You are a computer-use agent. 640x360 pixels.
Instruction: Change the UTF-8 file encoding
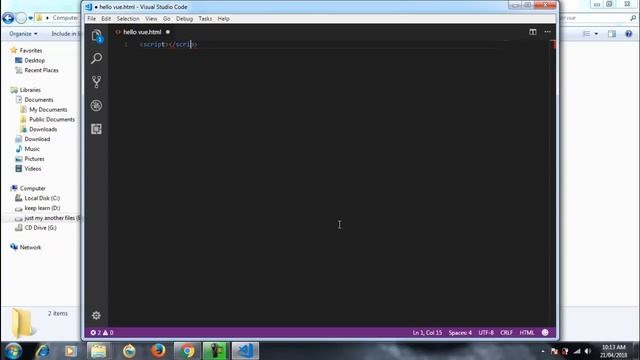(486, 333)
